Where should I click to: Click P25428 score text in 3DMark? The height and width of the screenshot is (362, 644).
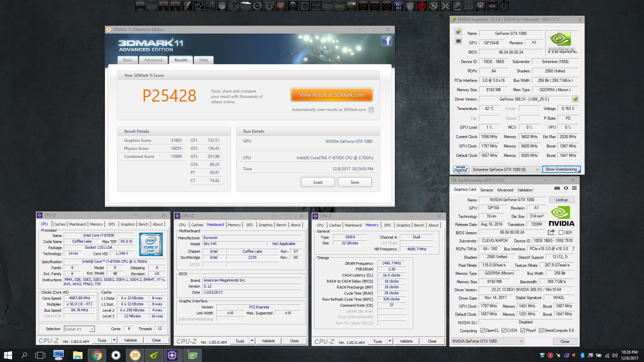[x=169, y=96]
